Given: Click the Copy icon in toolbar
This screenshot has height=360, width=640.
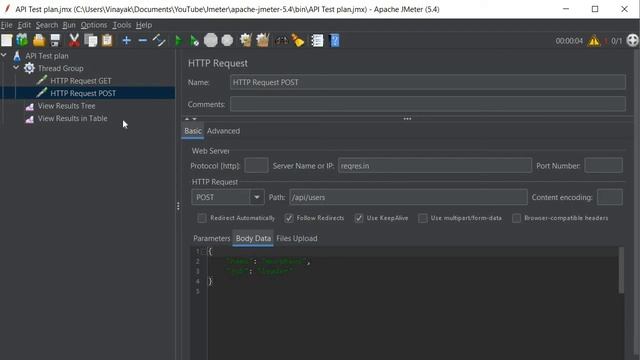Looking at the screenshot, I should click(x=91, y=40).
